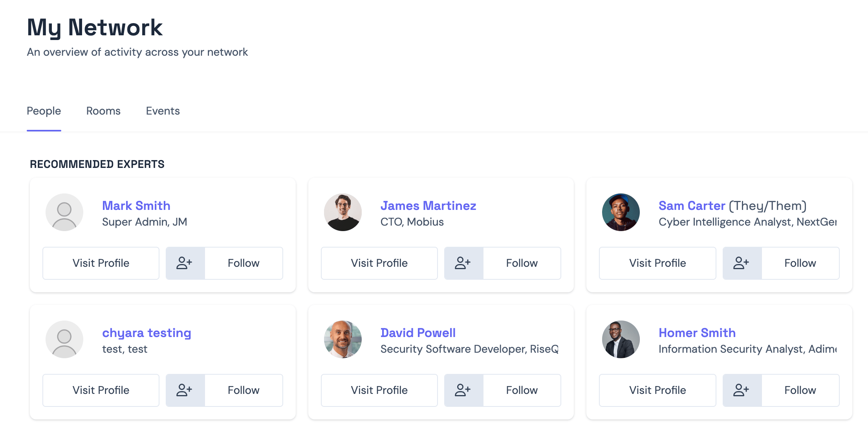Open the James Martinez name link
Viewport: 868px width, 430px height.
click(428, 206)
